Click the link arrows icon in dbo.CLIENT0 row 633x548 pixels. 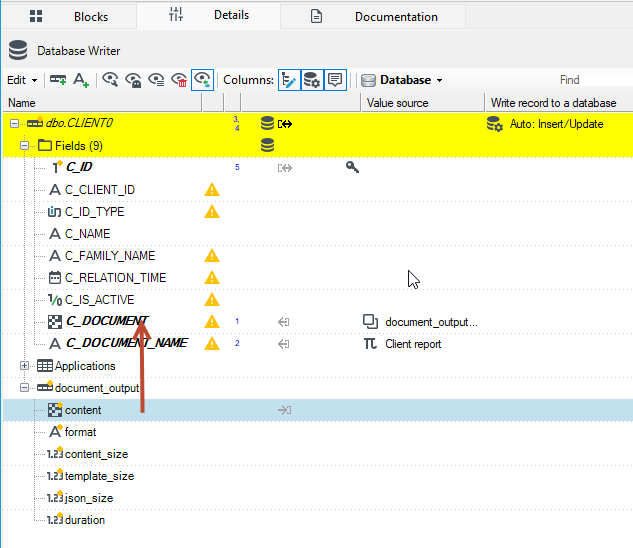[285, 124]
